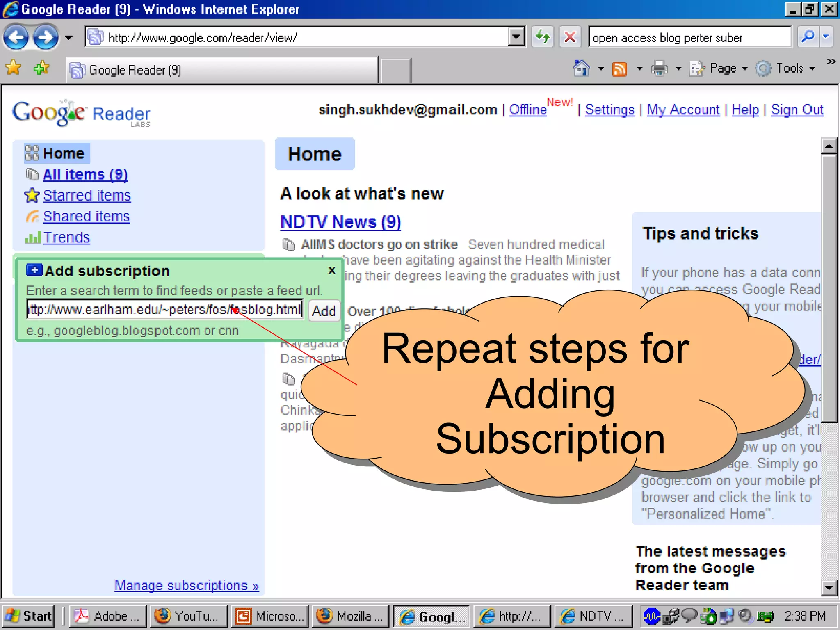Open All items (9) in sidebar
The image size is (840, 630).
[x=85, y=175]
